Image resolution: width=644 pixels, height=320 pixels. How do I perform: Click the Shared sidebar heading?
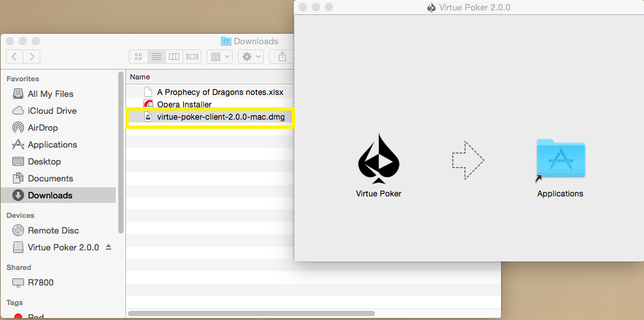18,267
